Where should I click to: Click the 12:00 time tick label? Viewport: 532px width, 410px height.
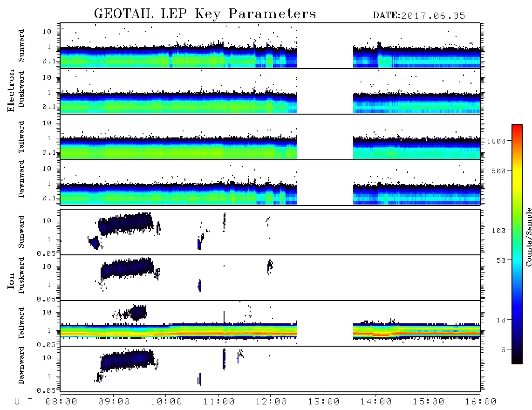pos(271,402)
